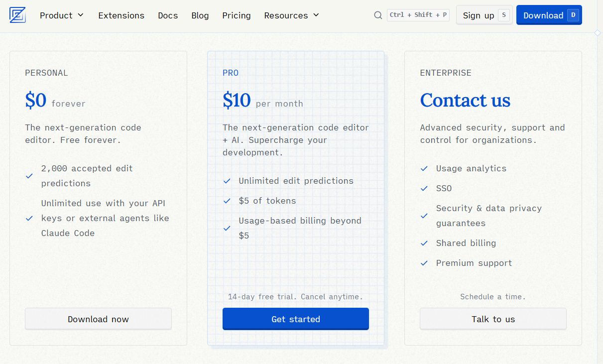
Task: Open the search magnifier icon
Action: click(x=378, y=15)
